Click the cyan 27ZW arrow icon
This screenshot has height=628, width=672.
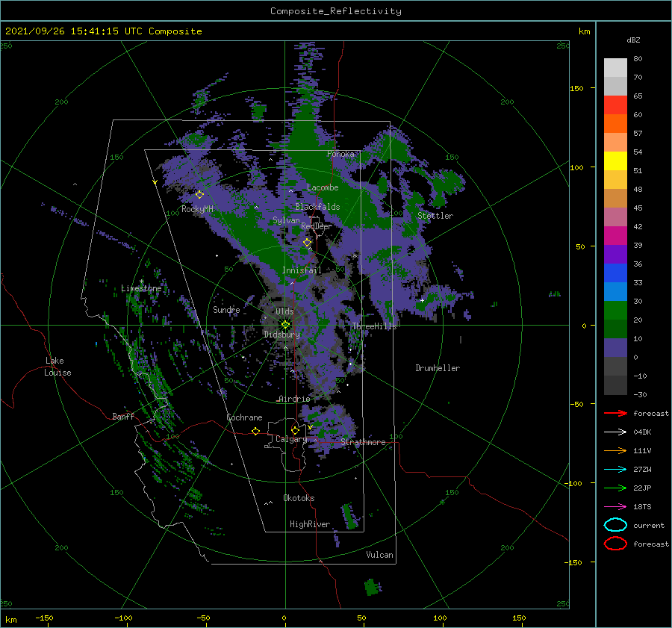click(x=615, y=470)
